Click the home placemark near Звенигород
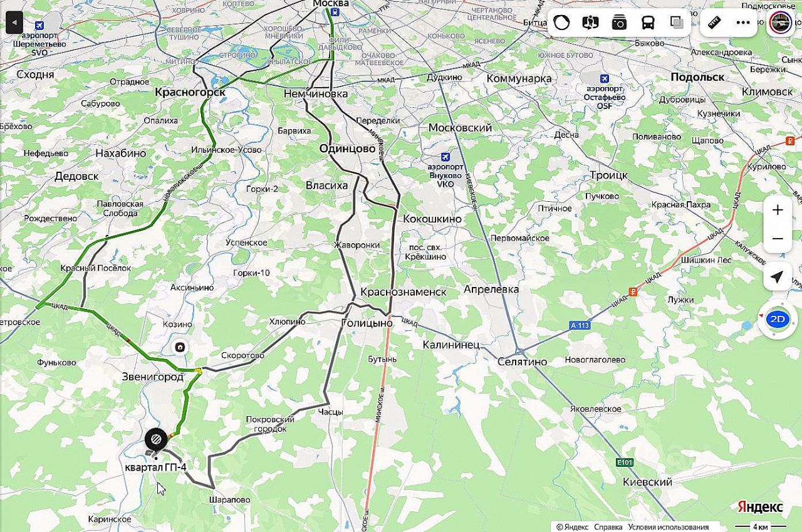 pyautogui.click(x=180, y=347)
